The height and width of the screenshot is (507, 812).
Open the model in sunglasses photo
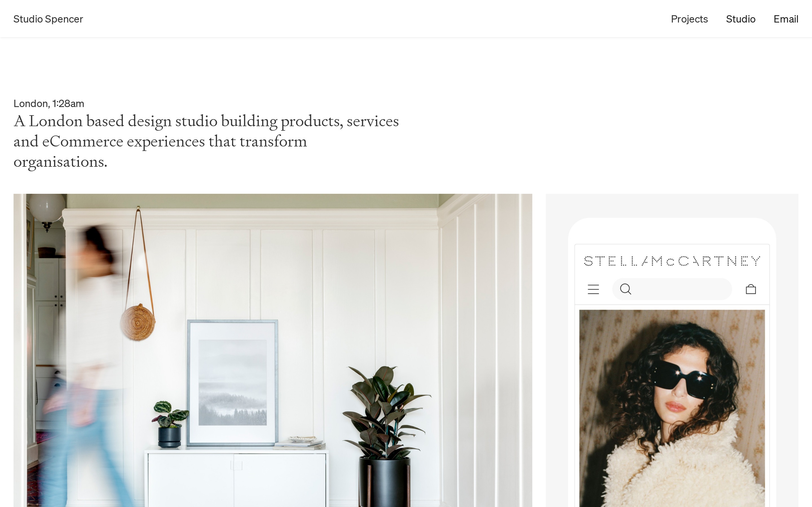(672, 408)
